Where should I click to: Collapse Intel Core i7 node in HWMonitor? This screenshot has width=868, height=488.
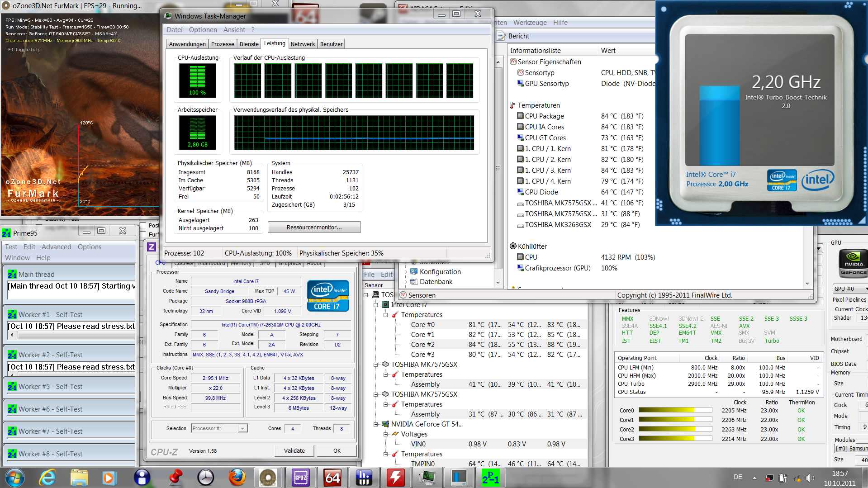tap(375, 305)
